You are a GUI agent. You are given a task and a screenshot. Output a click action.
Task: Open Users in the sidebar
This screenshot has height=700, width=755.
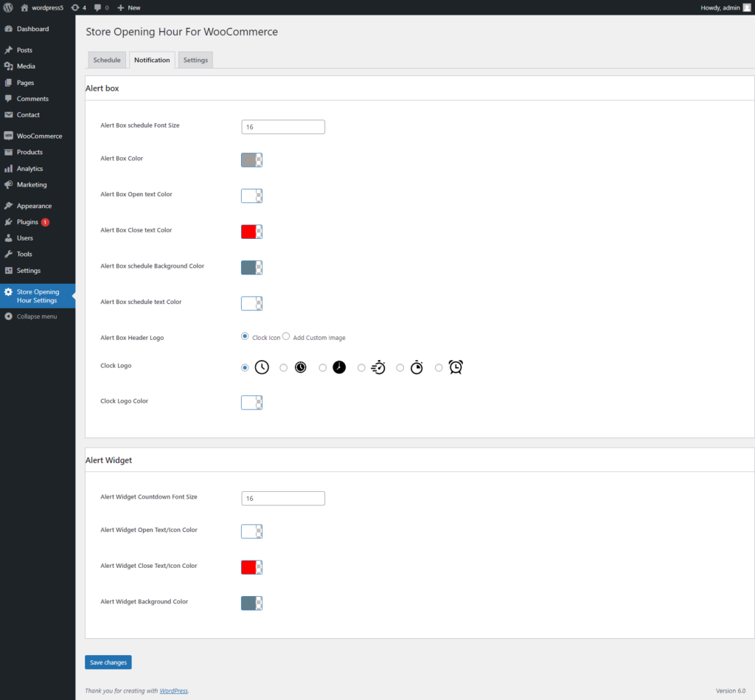coord(38,238)
